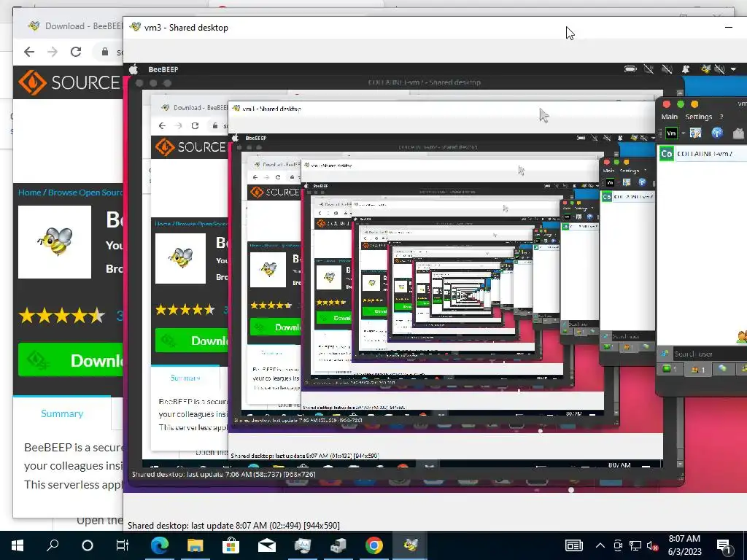
Task: Open the network tray icon
Action: pyautogui.click(x=635, y=545)
